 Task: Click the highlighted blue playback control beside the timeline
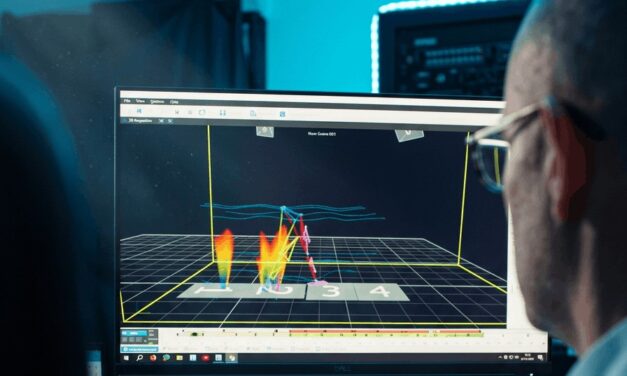click(134, 333)
